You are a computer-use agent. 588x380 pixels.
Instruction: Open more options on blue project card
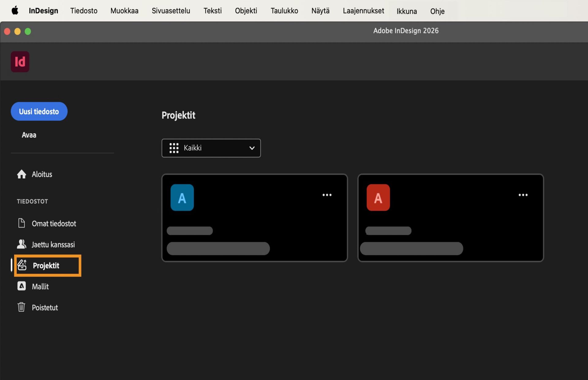coord(327,195)
